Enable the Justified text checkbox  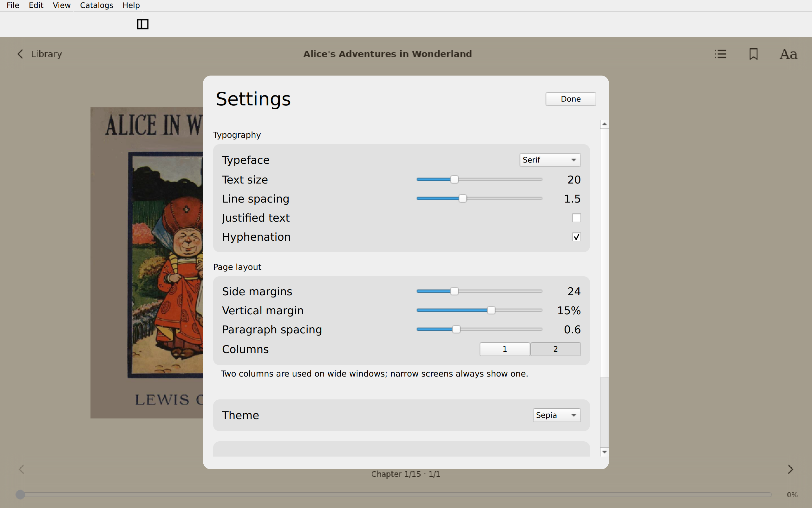point(576,218)
